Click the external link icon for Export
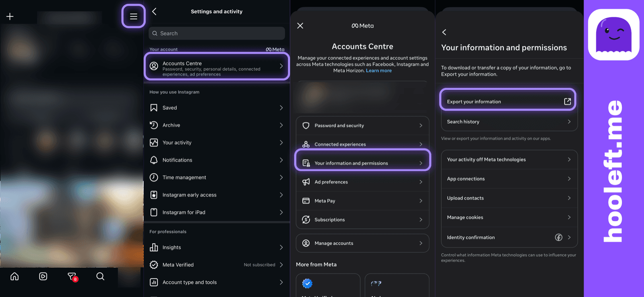 (x=568, y=102)
